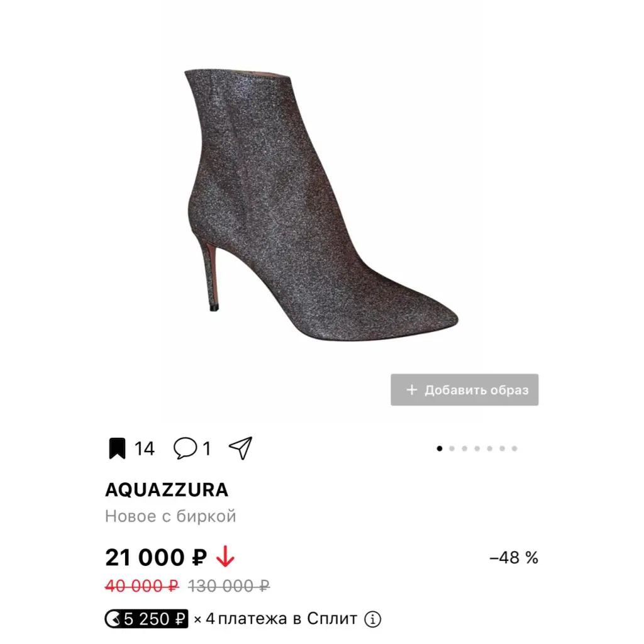Screen dimensions: 644x644
Task: Open the AQUAZZURA brand link
Action: pyautogui.click(x=166, y=489)
